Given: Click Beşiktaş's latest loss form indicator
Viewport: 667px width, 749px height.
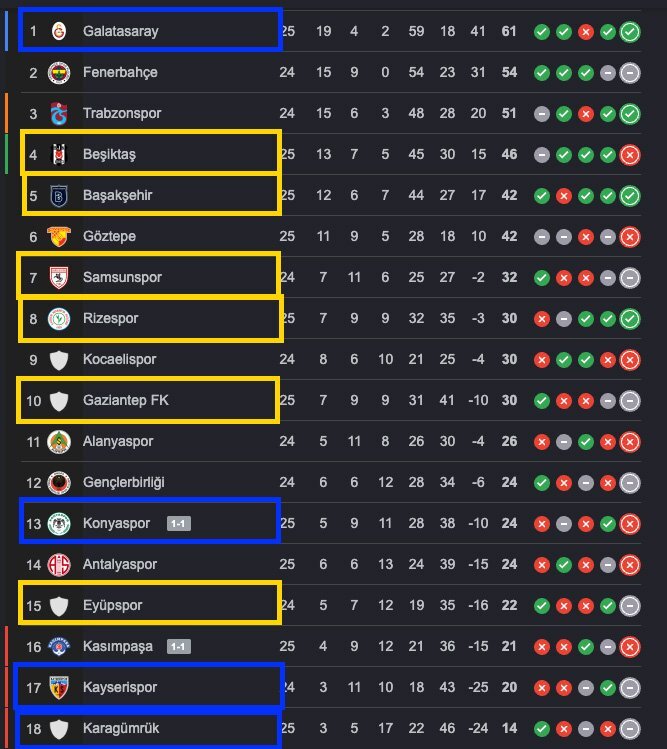Looking at the screenshot, I should tap(630, 154).
